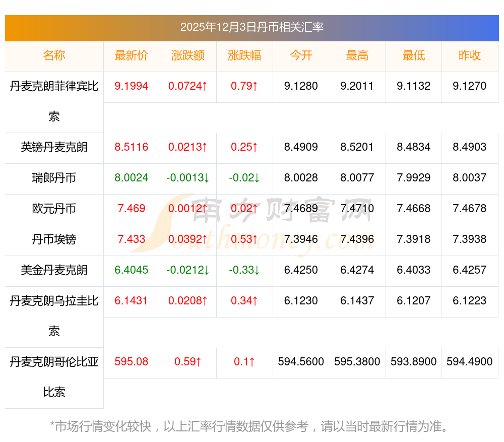Screen dimensions: 504x442
Task: Select the green -0.0212↓ change value
Action: [x=188, y=270]
